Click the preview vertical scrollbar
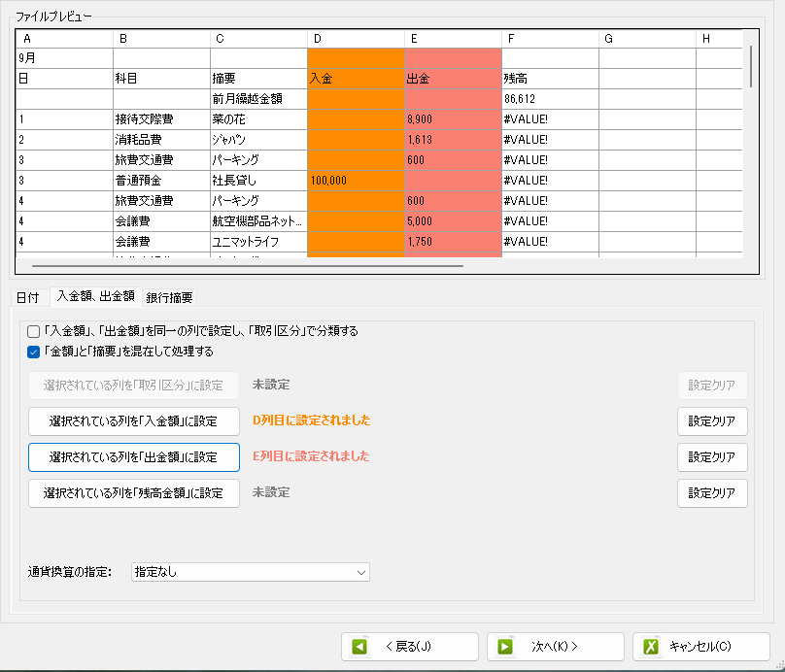785x672 pixels. click(x=750, y=66)
